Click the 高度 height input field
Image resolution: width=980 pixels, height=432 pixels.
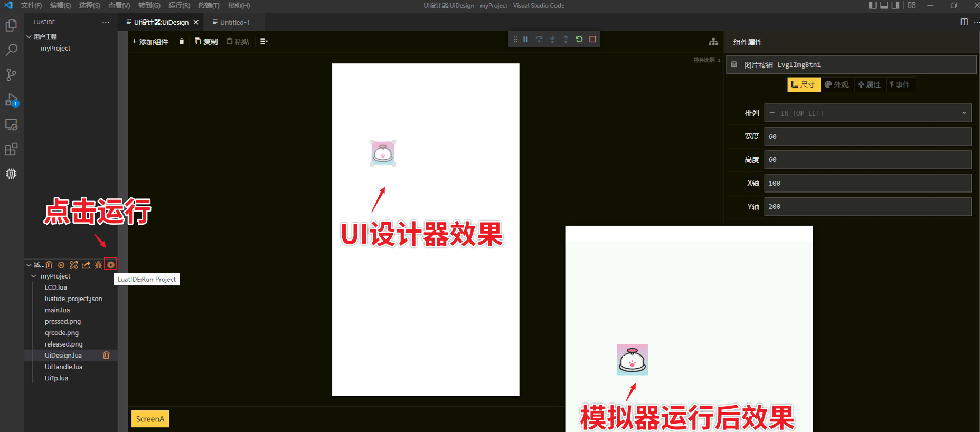[x=868, y=160]
